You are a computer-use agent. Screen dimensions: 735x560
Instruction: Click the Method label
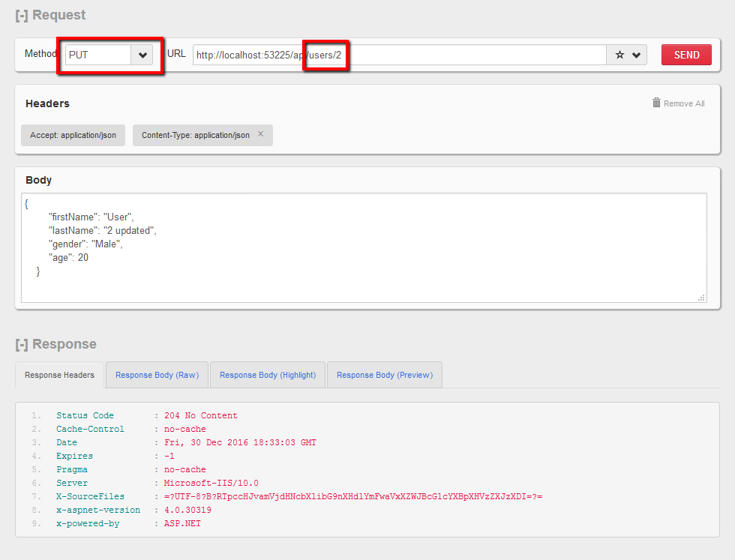[40, 54]
